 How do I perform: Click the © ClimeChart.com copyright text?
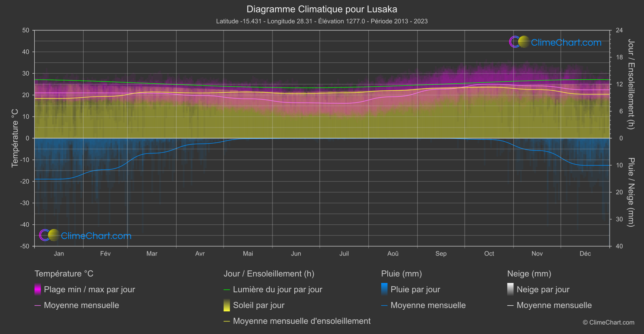click(608, 322)
